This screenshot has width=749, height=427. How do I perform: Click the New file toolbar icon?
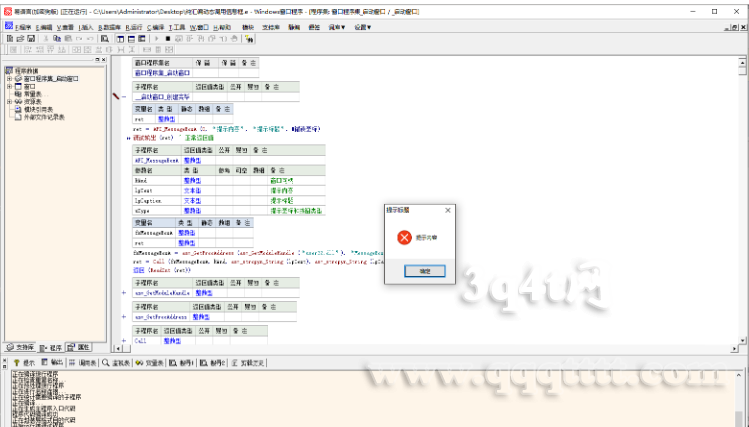click(10, 39)
